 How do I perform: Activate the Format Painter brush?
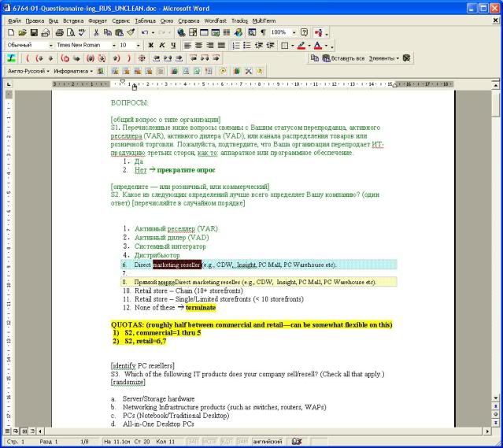tap(131, 32)
